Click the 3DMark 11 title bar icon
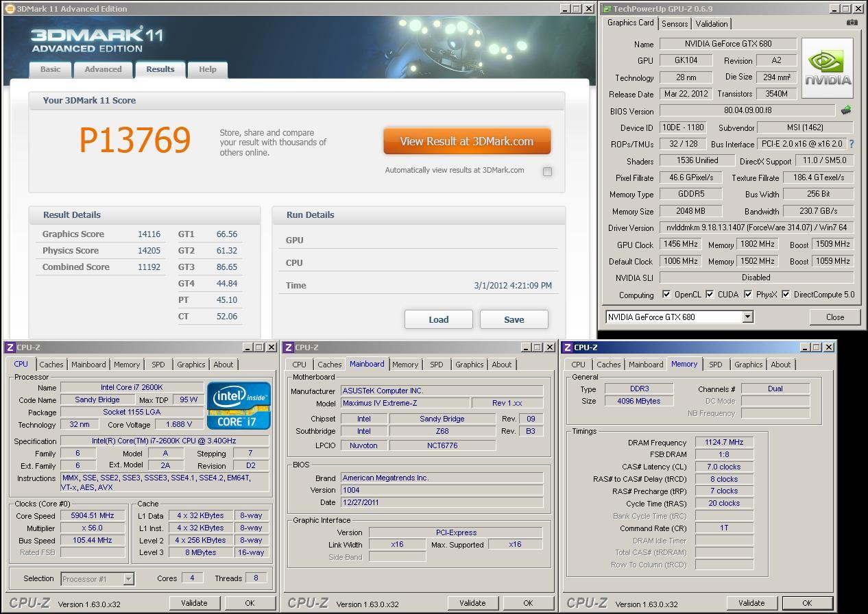The width and height of the screenshot is (868, 614). tap(10, 9)
